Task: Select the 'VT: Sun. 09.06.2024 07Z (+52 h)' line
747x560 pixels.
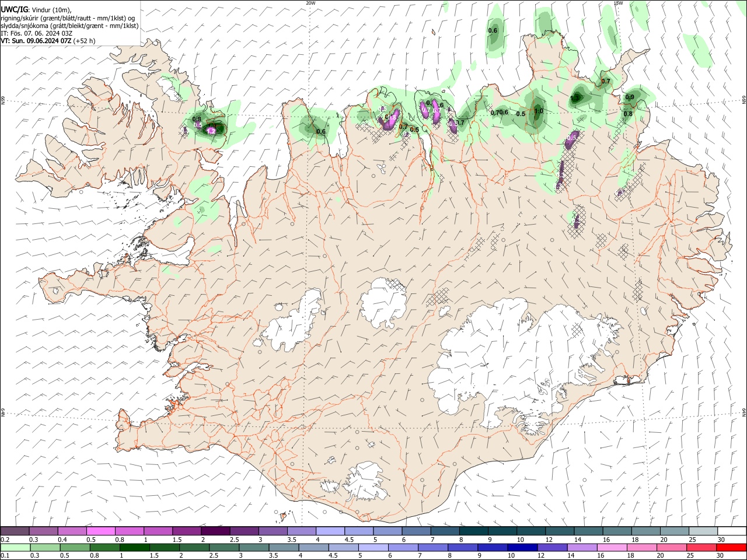Action: click(x=48, y=41)
